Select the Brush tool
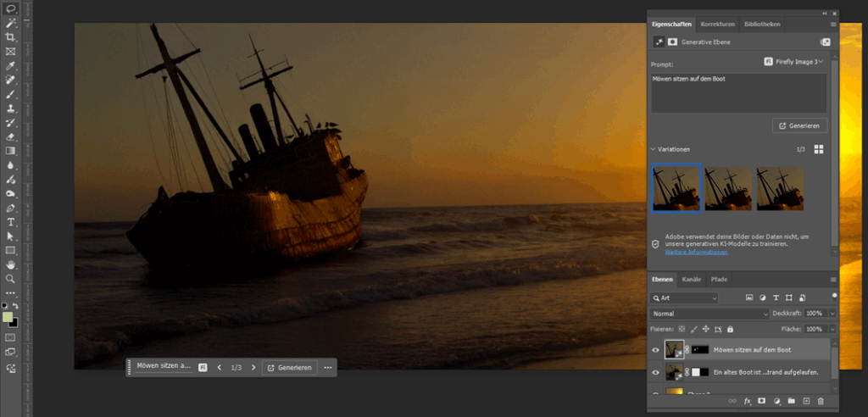The height and width of the screenshot is (417, 868). pyautogui.click(x=10, y=94)
